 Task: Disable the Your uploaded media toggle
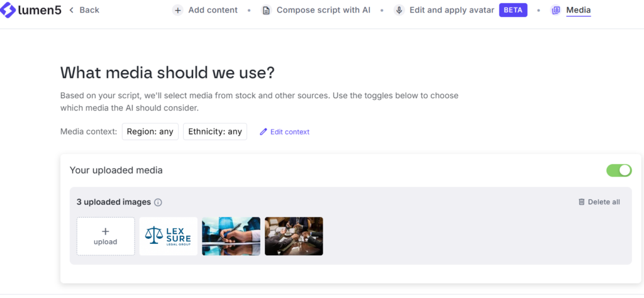619,170
